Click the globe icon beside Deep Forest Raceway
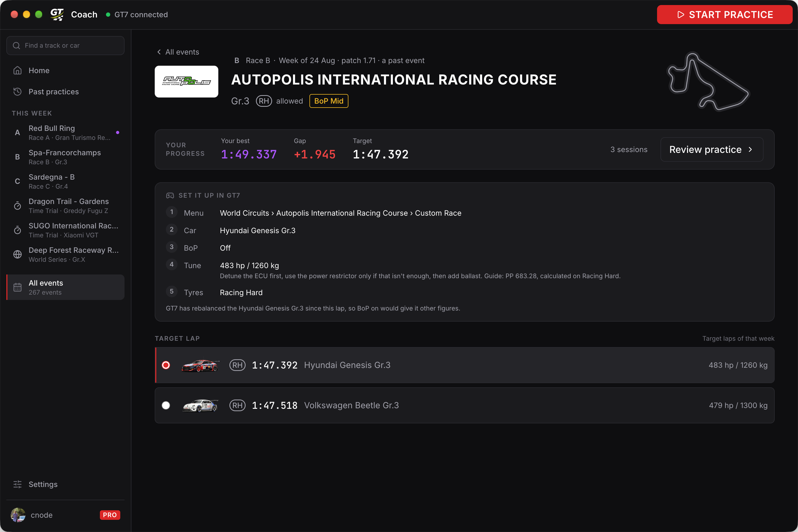The width and height of the screenshot is (798, 532). pos(17,254)
